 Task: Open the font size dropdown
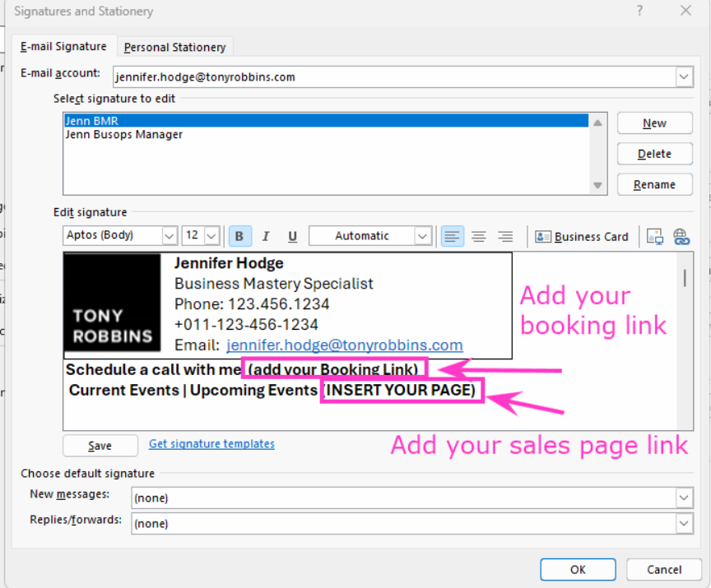click(211, 236)
